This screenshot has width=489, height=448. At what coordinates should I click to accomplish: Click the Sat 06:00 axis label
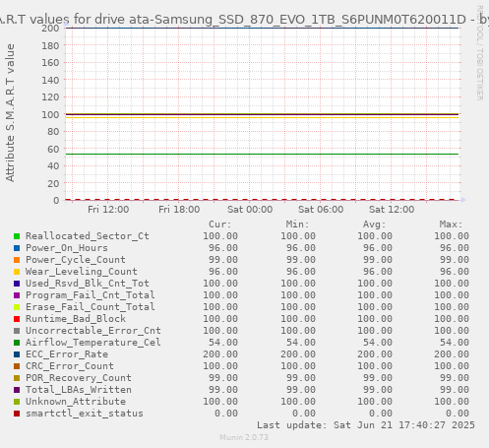click(321, 210)
